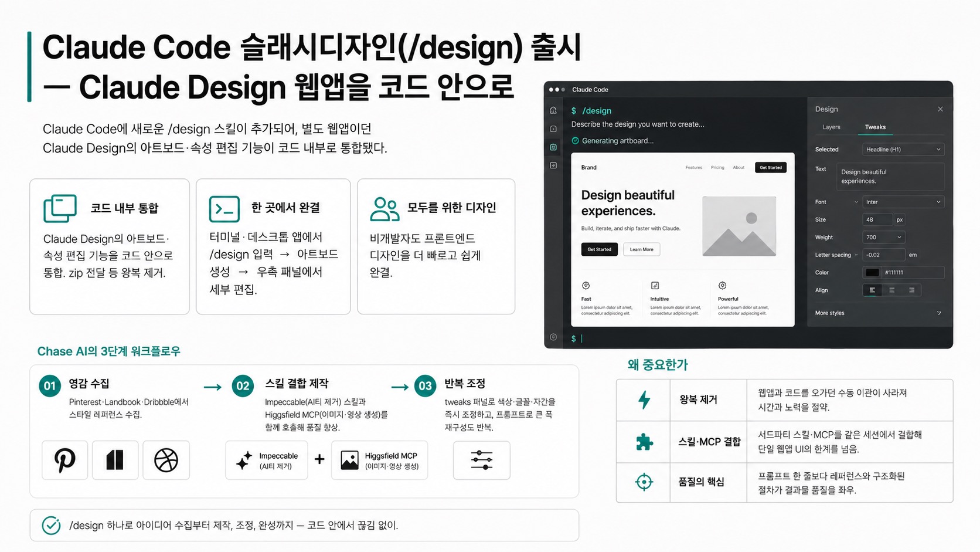Viewport: 980px width, 552px height.
Task: Open the home icon in Claude Code sidebar
Action: (x=553, y=110)
